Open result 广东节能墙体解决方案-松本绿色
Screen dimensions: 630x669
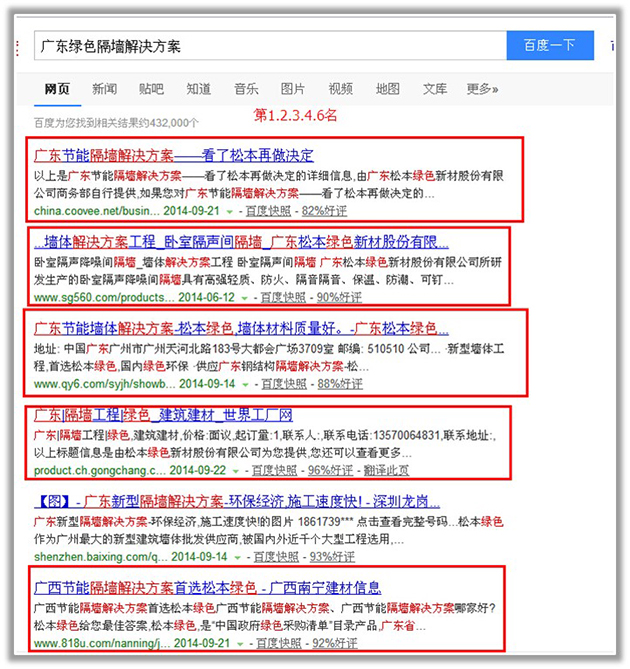[241, 329]
